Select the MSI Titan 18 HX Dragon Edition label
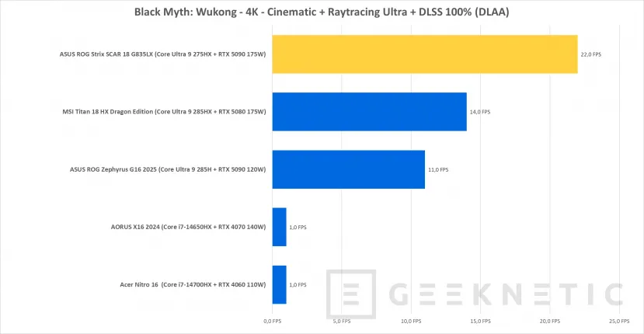The height and width of the screenshot is (334, 644). tap(164, 112)
